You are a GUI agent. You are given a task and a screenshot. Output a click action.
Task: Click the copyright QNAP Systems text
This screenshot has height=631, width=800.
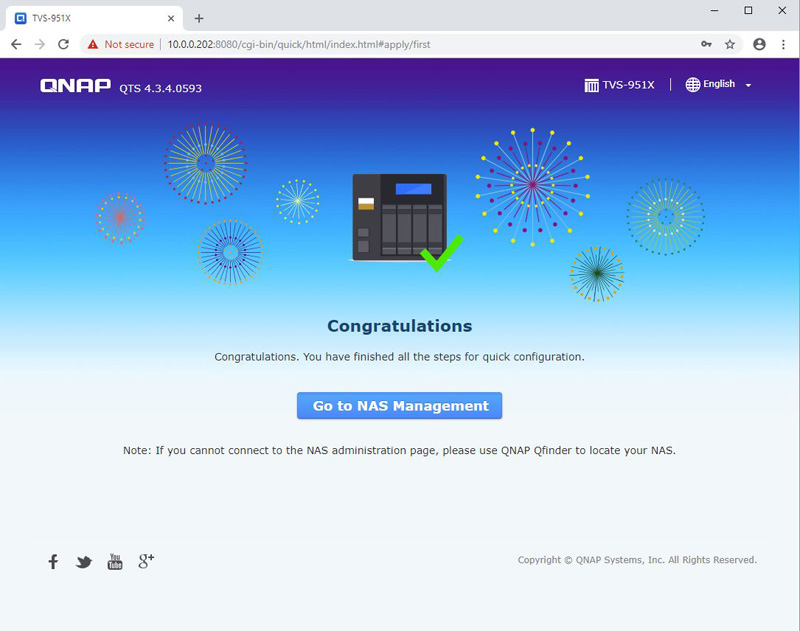coord(637,560)
